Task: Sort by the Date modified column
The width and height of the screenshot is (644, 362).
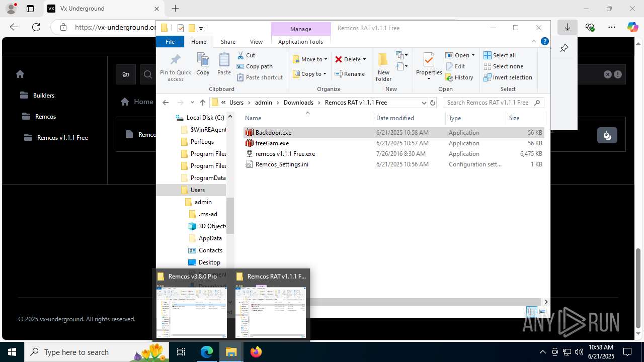Action: [409, 118]
